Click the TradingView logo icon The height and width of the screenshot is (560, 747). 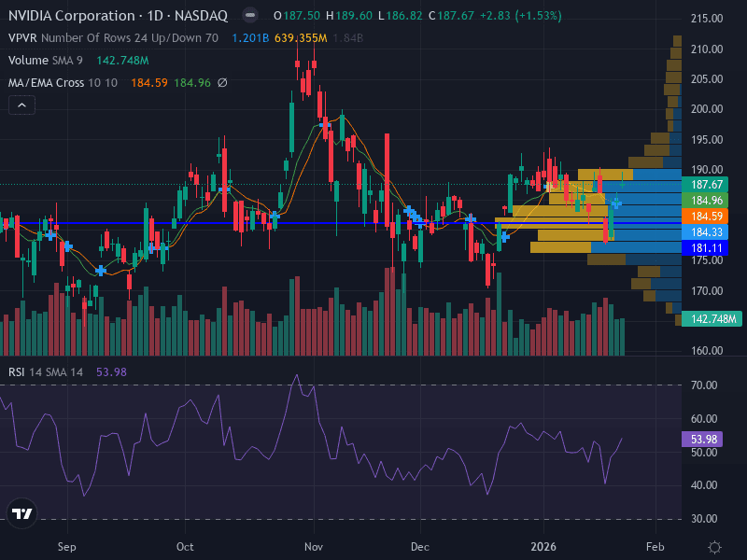pyautogui.click(x=21, y=514)
